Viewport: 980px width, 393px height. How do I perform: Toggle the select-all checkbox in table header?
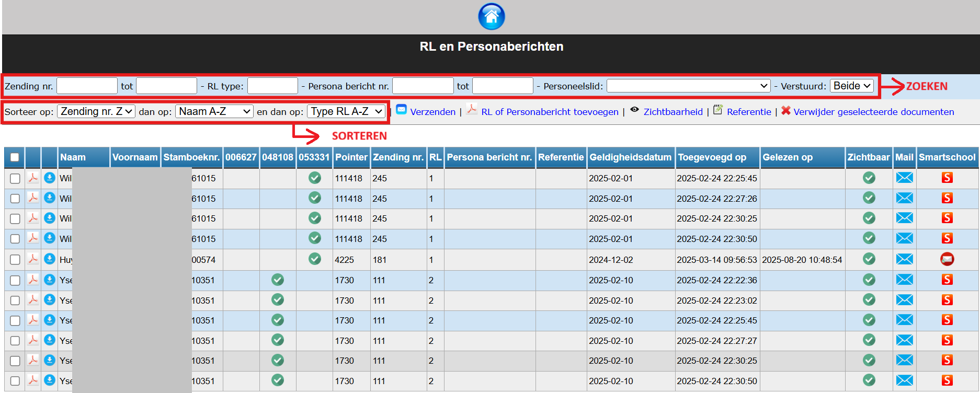pos(15,157)
